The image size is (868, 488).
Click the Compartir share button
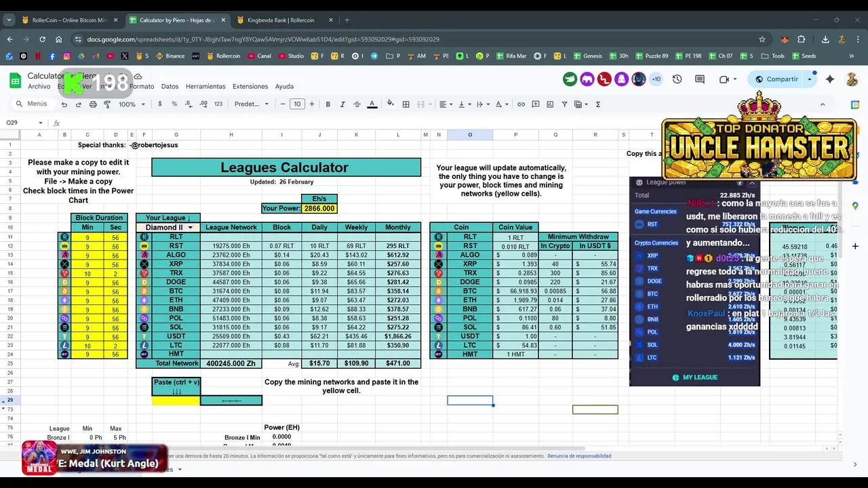(x=776, y=79)
